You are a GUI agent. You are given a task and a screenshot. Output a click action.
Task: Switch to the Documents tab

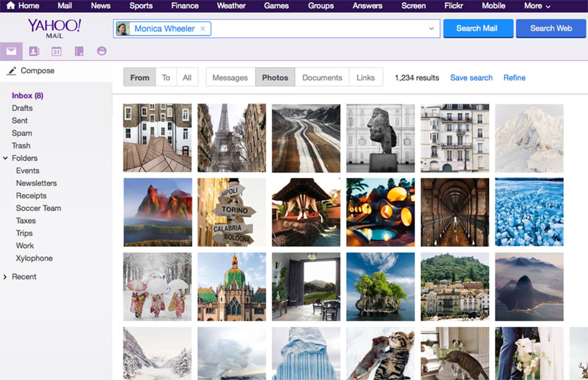coord(322,77)
